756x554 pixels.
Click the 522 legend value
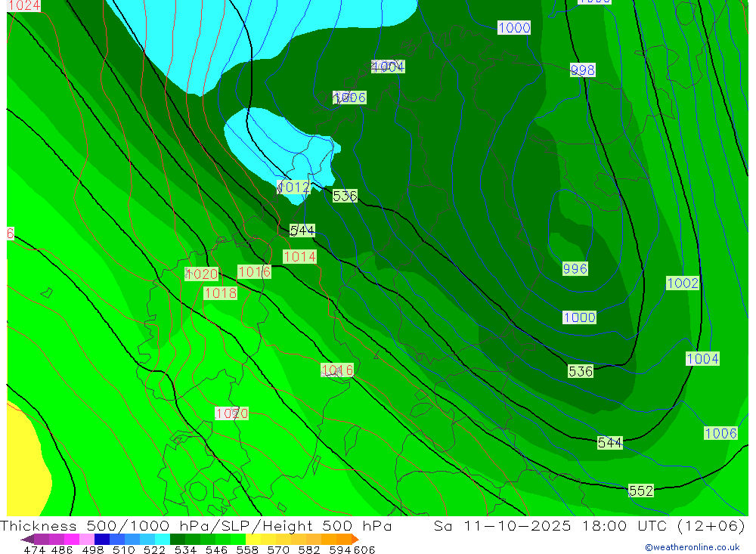pyautogui.click(x=154, y=550)
